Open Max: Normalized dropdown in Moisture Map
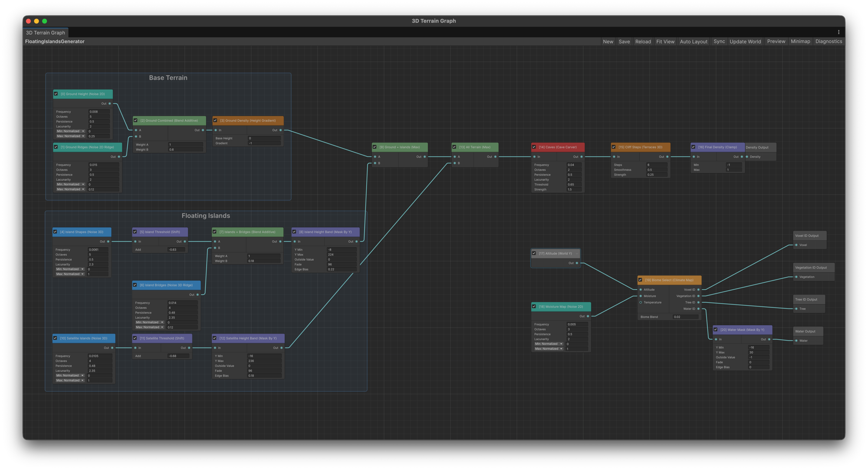This screenshot has width=868, height=470. [x=549, y=349]
